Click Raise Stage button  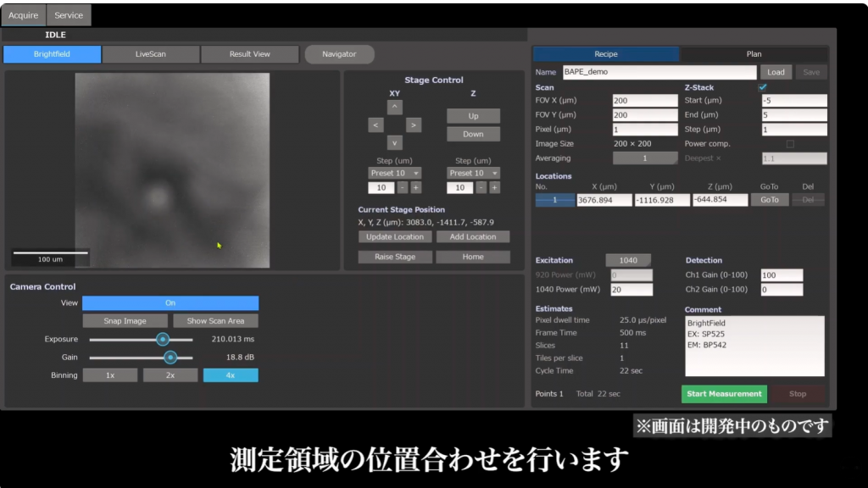pyautogui.click(x=395, y=257)
